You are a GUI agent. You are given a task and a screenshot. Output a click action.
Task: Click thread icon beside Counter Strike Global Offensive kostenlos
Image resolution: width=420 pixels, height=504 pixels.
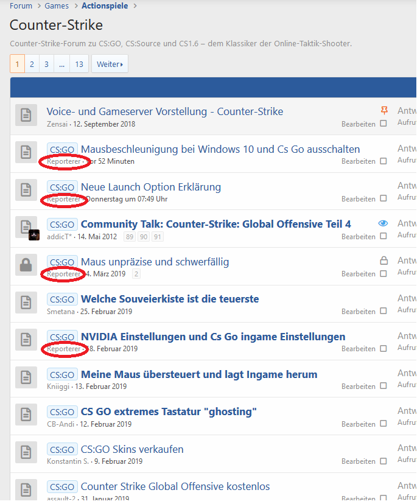(x=26, y=490)
